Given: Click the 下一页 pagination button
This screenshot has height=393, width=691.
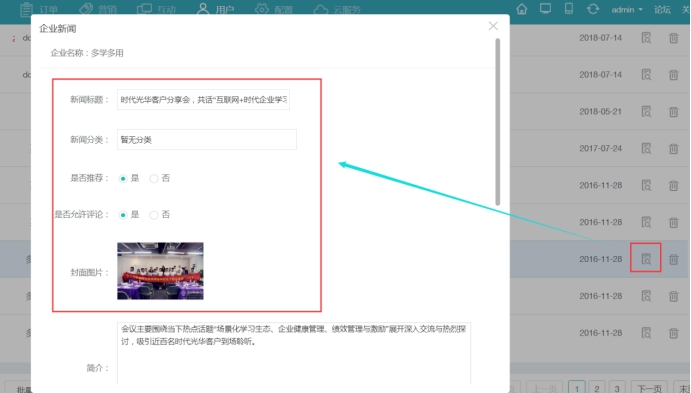Looking at the screenshot, I should coord(650,388).
